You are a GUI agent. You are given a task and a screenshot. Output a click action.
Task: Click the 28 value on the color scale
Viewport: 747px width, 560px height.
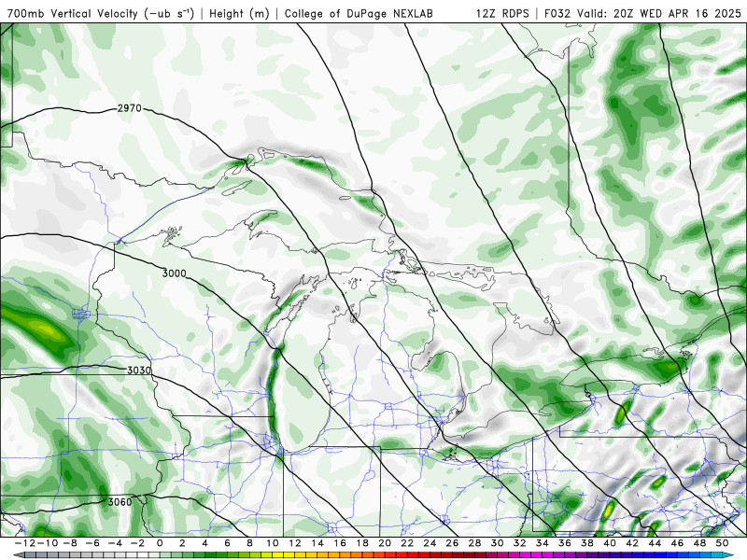pos(474,543)
